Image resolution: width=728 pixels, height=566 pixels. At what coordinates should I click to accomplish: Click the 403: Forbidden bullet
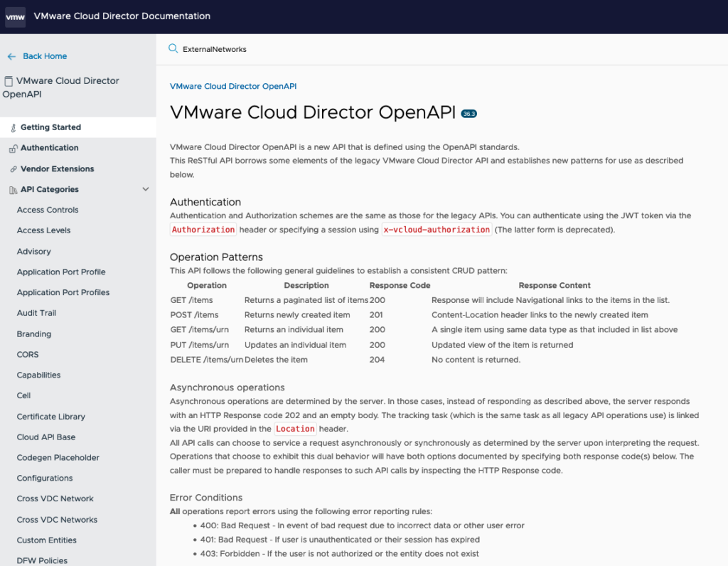(x=339, y=553)
